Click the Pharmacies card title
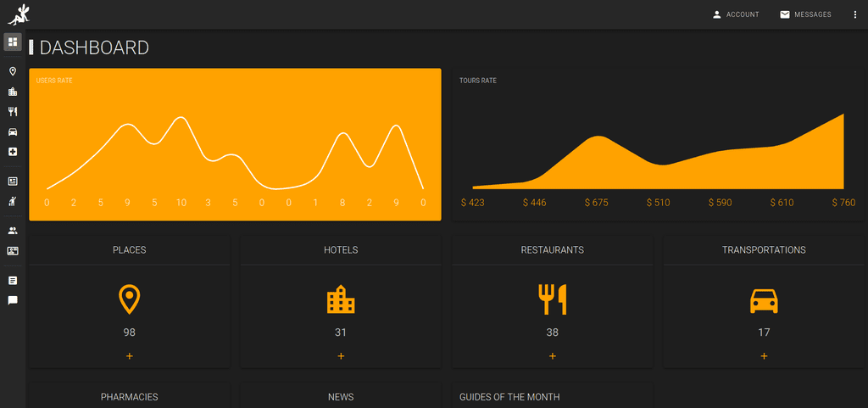This screenshot has height=408, width=868. click(130, 397)
